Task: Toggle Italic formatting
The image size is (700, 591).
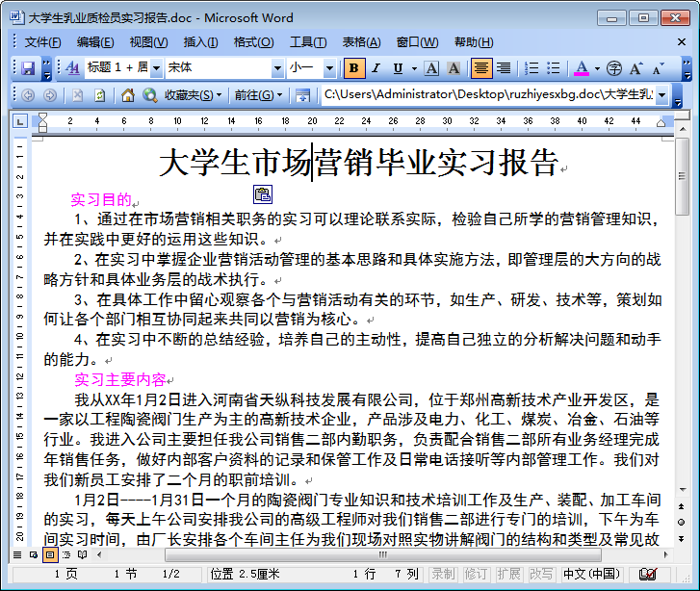Action: click(376, 68)
